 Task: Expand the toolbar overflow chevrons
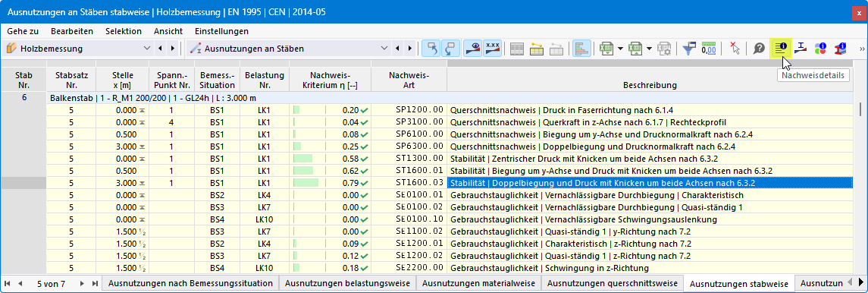click(861, 49)
